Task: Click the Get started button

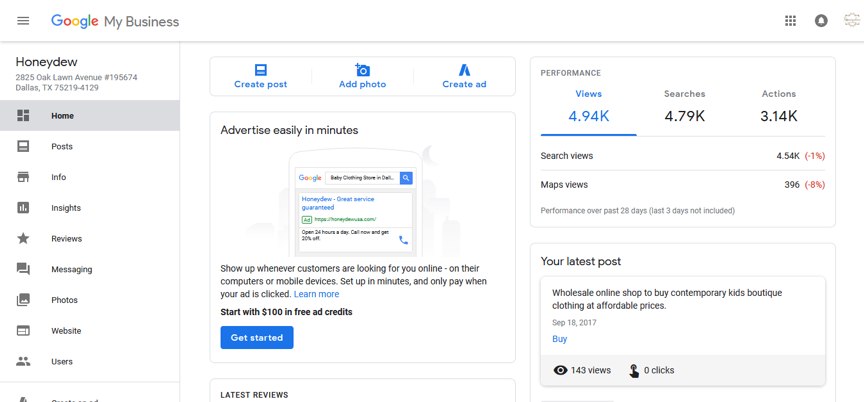Action: pos(257,338)
